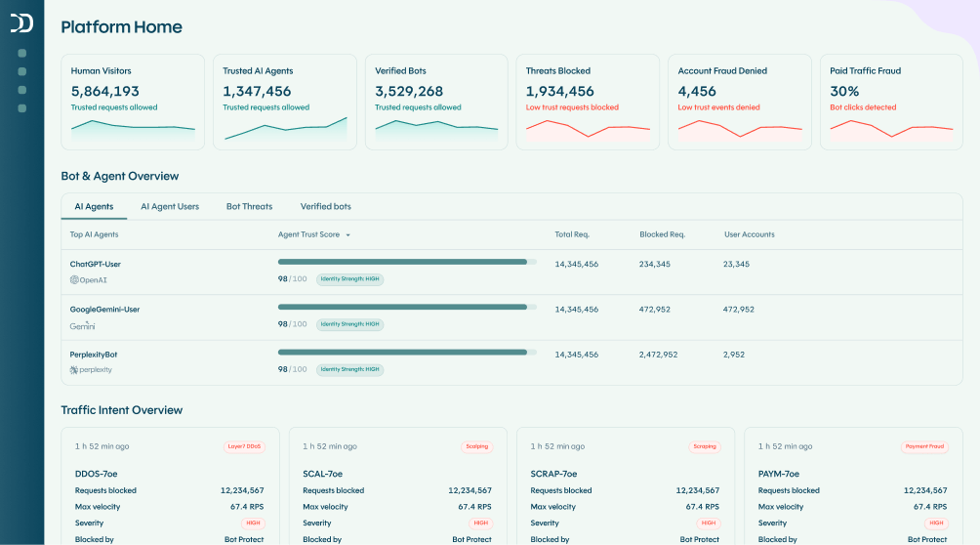Click the ChatGPT-User trust score bar
Image resolution: width=980 pixels, height=545 pixels.
coord(407,262)
